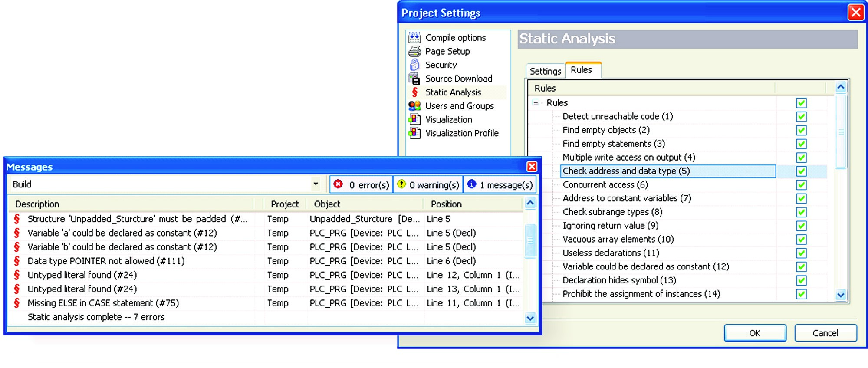This screenshot has width=868, height=368.
Task: Open Users and Groups icon
Action: [x=414, y=105]
